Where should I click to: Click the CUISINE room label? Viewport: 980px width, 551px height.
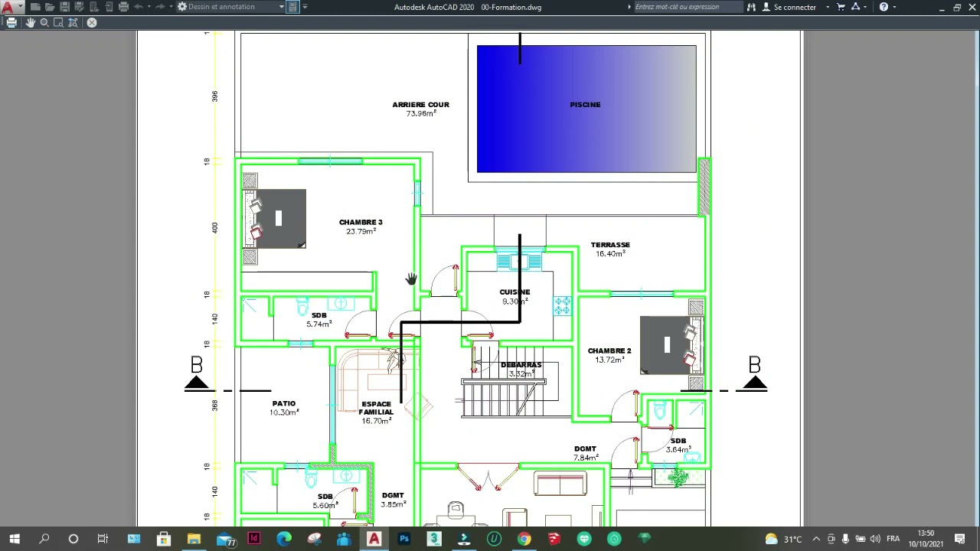click(x=514, y=292)
